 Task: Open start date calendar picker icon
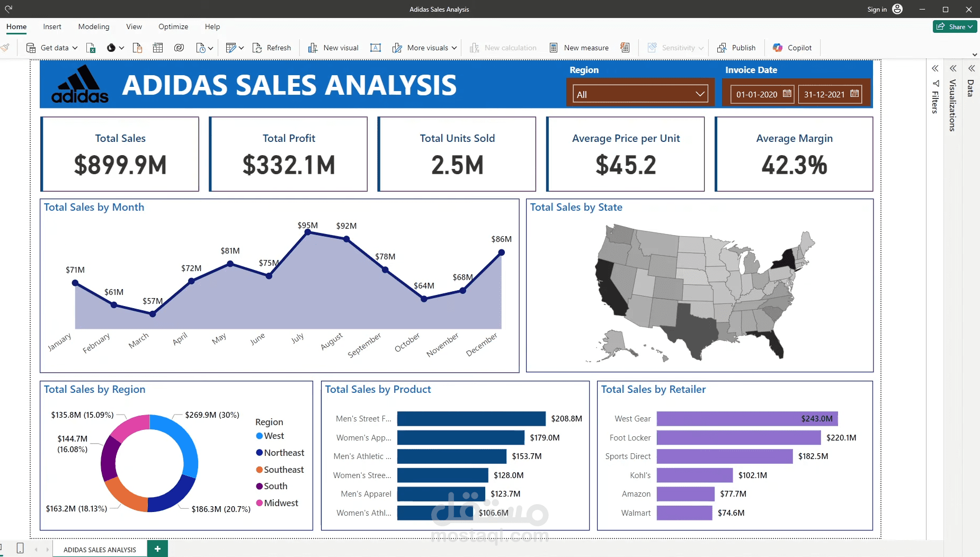[787, 94]
